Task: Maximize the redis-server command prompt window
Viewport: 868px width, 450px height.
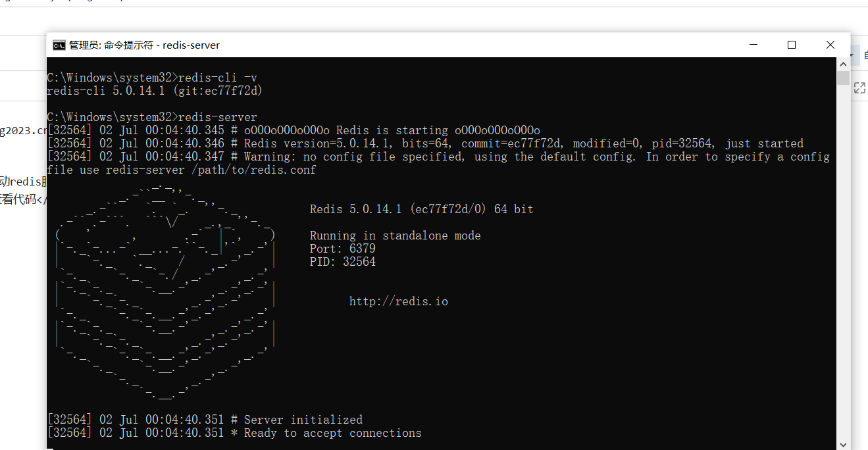Action: [792, 45]
